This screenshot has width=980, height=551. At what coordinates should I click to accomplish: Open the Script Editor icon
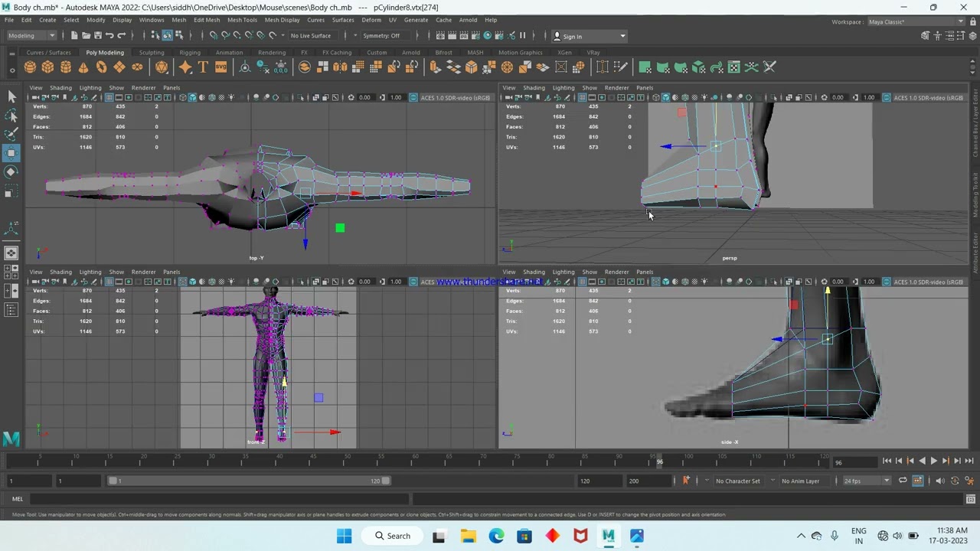(x=971, y=499)
